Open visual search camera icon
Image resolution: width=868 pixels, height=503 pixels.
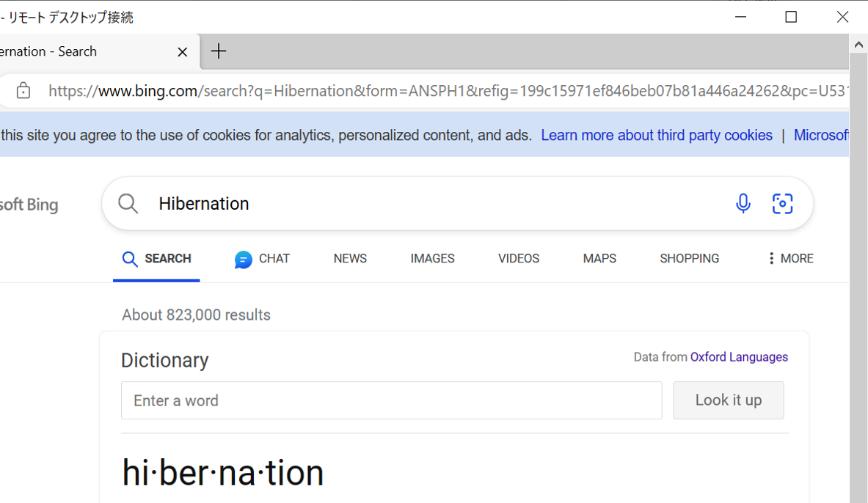point(782,203)
